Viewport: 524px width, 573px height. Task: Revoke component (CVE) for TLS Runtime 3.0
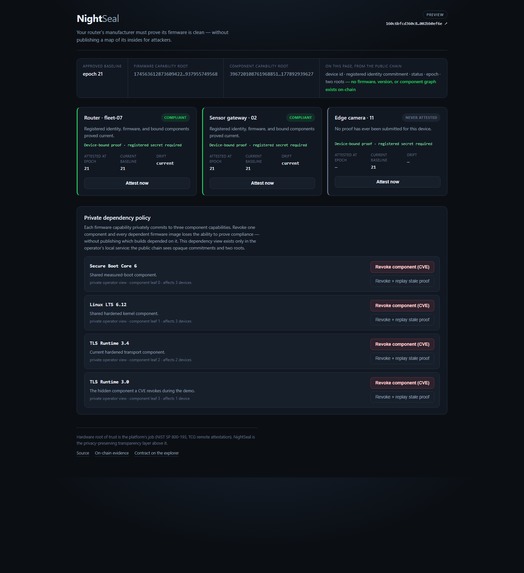[402, 383]
